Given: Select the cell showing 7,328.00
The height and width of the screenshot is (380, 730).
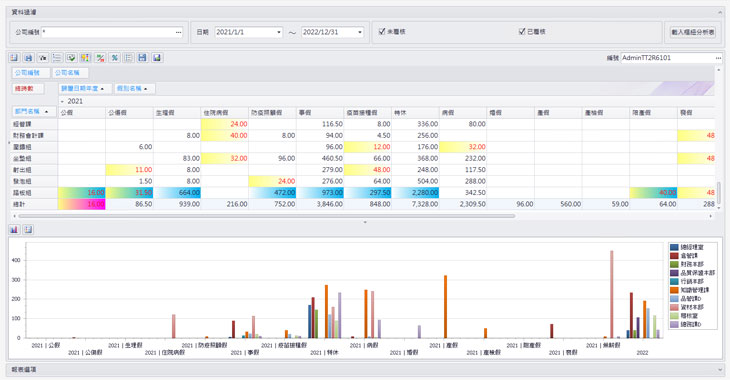Looking at the screenshot, I should tap(415, 204).
